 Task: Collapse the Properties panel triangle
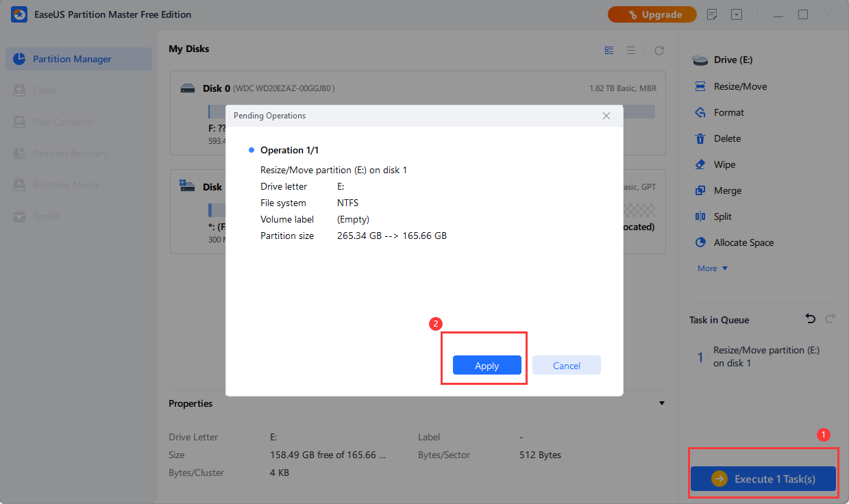click(662, 403)
